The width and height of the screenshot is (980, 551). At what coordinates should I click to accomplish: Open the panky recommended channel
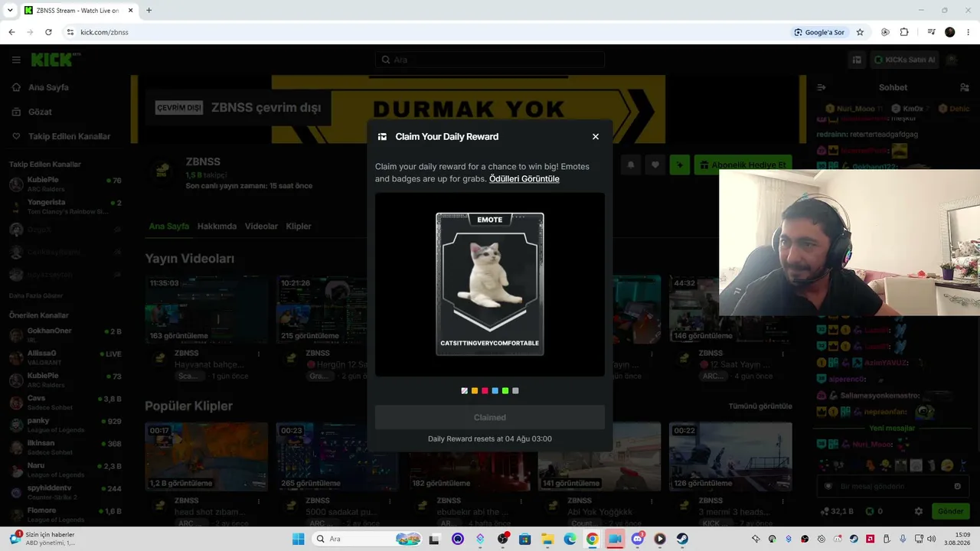click(65, 425)
